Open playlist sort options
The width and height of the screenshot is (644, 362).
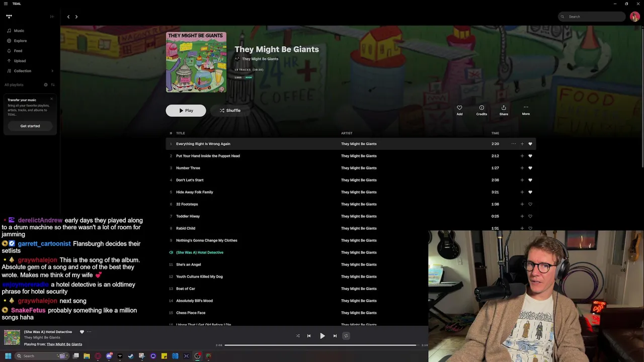(53, 84)
